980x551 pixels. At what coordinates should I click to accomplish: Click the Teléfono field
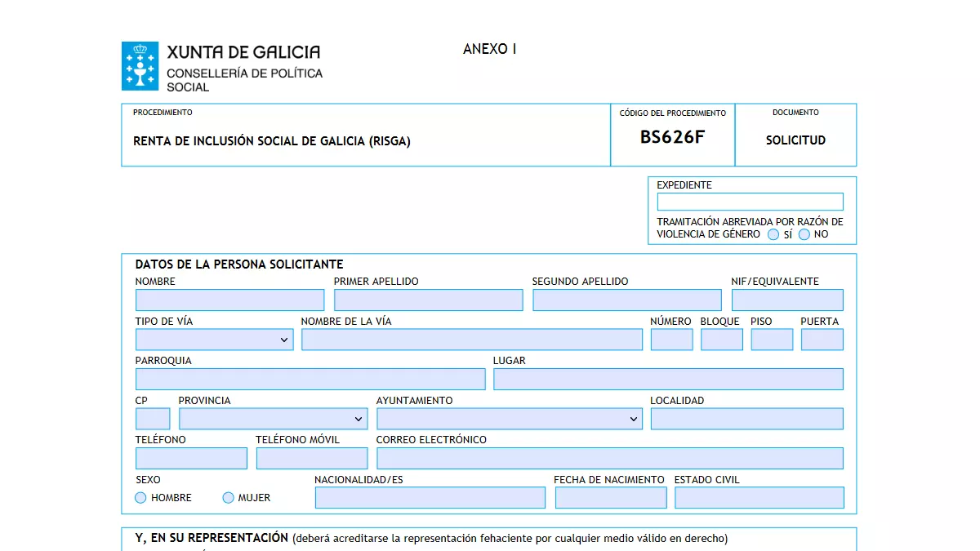point(191,458)
